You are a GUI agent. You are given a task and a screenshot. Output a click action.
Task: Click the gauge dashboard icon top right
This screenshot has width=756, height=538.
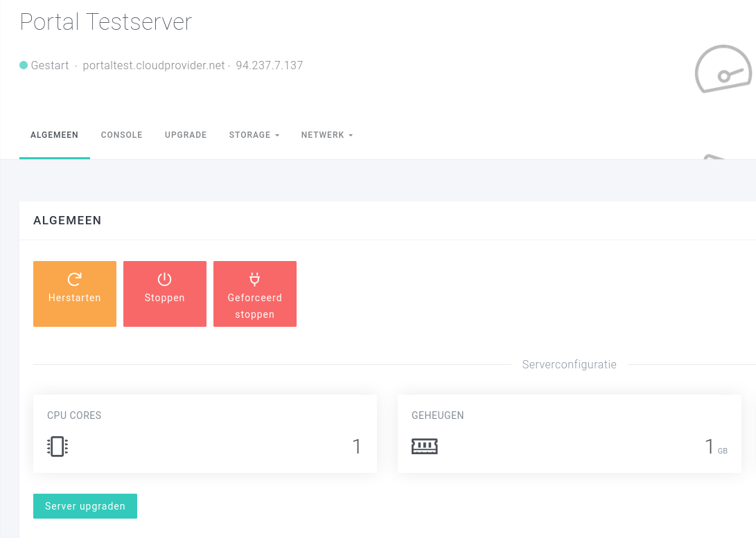point(723,69)
